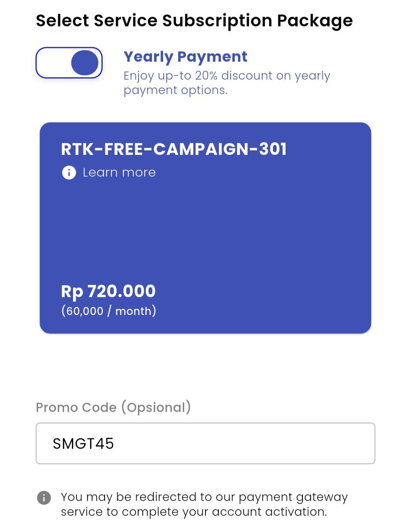Click the payment gateway redirect notice text
The image size is (411, 532).
pyautogui.click(x=204, y=504)
